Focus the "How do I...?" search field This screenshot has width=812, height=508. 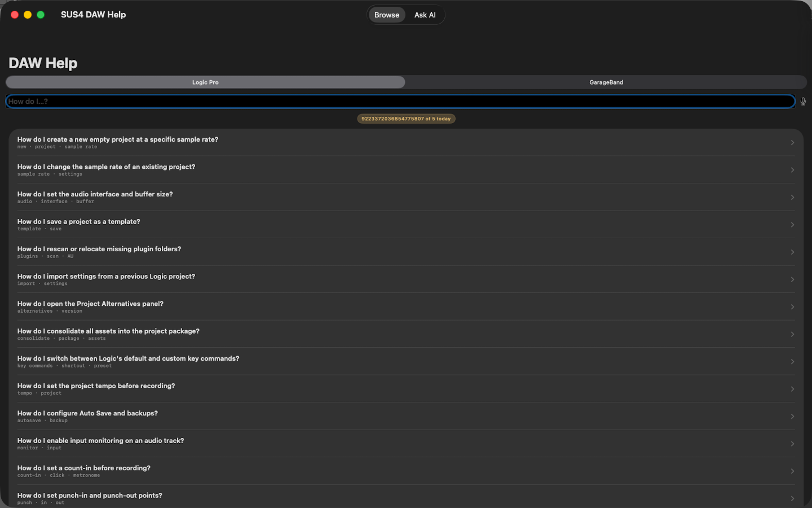[400, 102]
